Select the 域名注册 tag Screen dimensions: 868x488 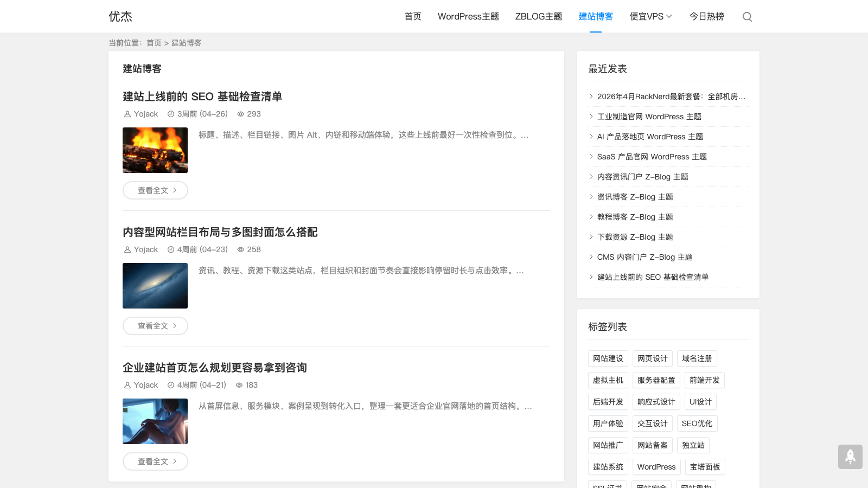(697, 358)
